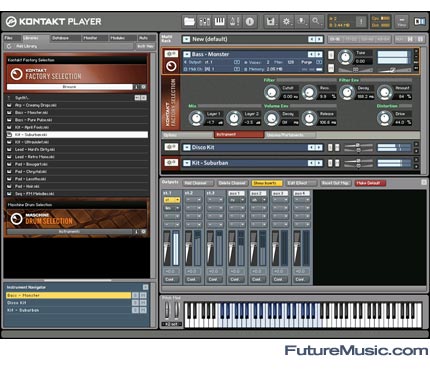Click the instrument icon beside Arp - Creamy Drops

coord(9,105)
